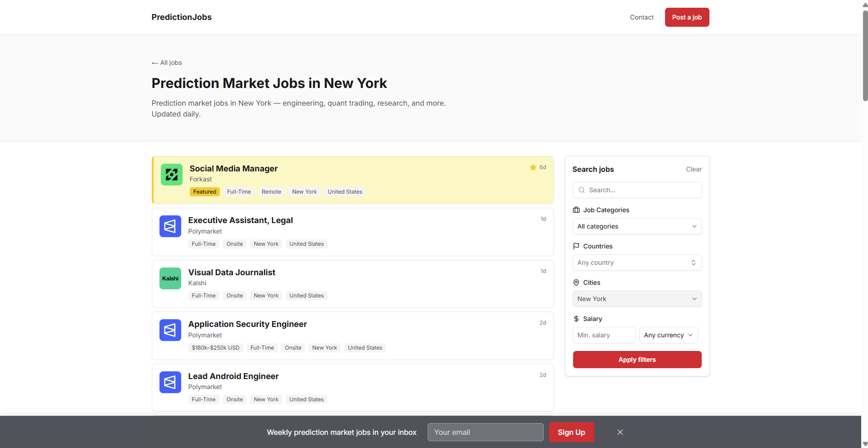Click Polymarket name under Lead Android Engineer
The image size is (868, 448).
(x=205, y=387)
